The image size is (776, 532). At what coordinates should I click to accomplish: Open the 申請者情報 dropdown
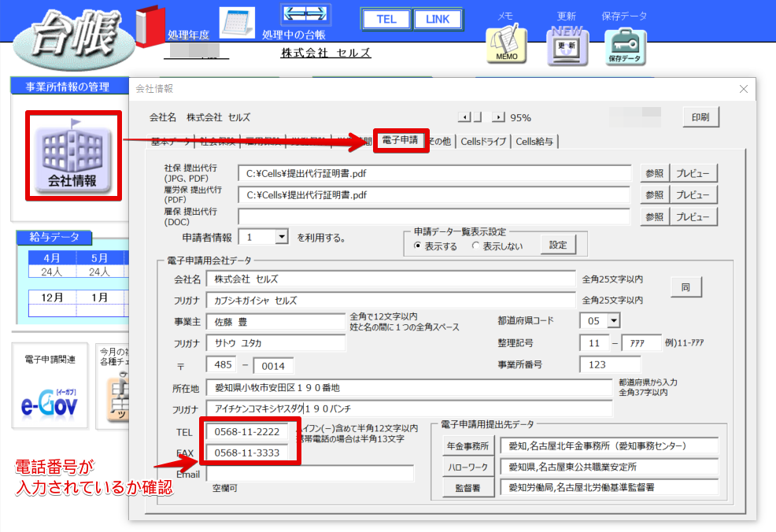tap(282, 237)
